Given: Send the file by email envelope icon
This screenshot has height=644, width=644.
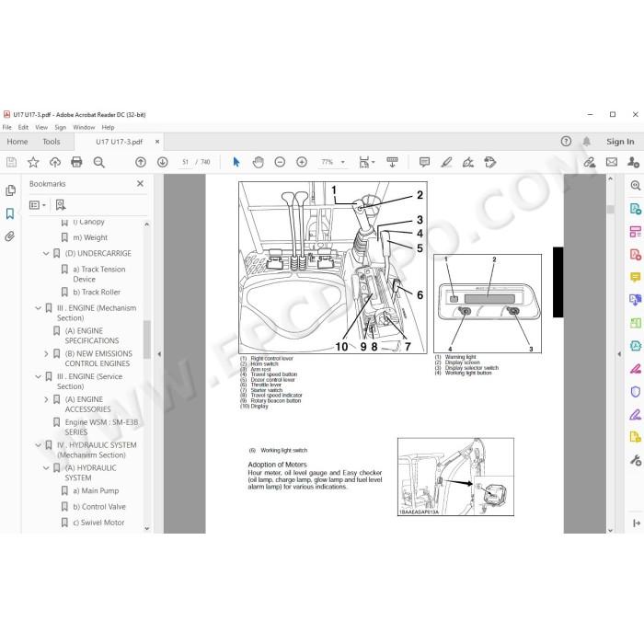Looking at the screenshot, I should [x=612, y=162].
